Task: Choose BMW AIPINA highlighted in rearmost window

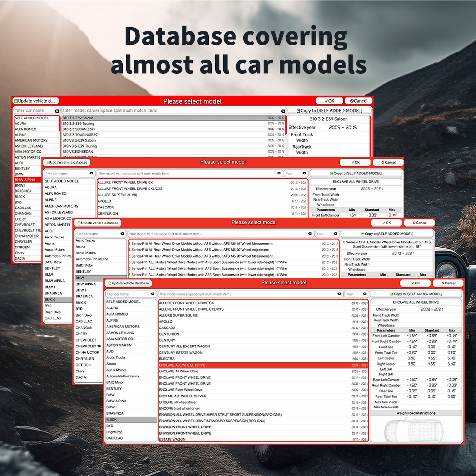Action: pyautogui.click(x=28, y=180)
